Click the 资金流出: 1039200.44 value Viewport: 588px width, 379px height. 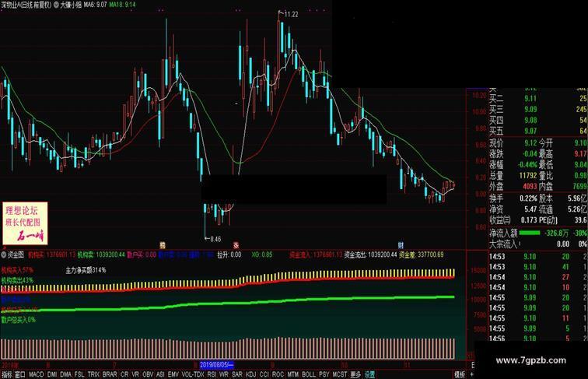[370, 254]
